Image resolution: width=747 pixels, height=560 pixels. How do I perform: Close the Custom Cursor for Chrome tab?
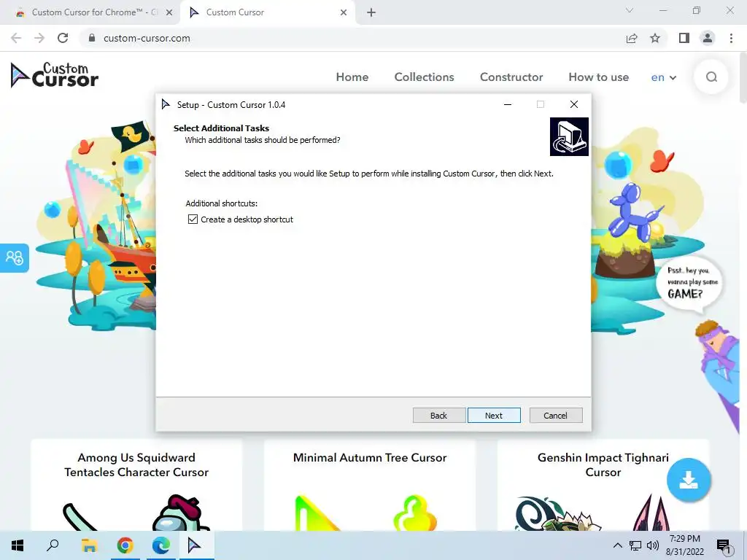169,12
